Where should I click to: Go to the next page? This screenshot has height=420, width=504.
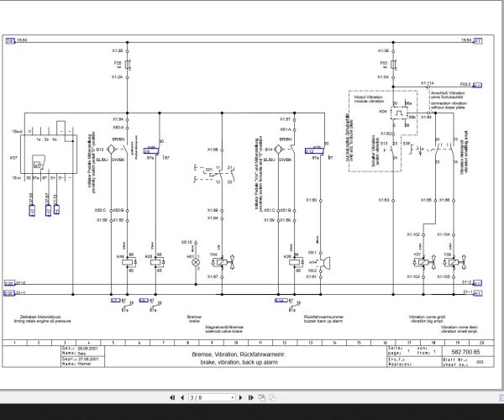(241, 397)
